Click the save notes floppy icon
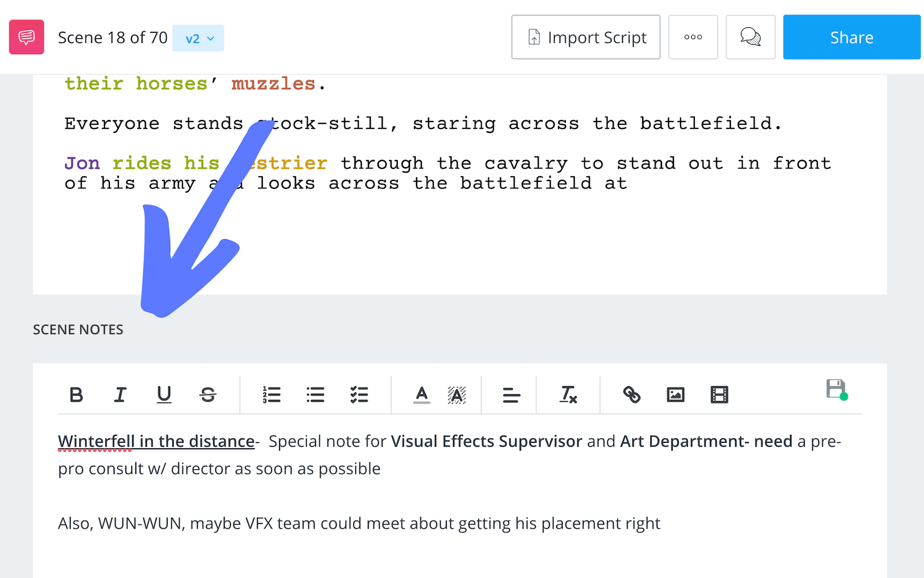 (x=836, y=390)
